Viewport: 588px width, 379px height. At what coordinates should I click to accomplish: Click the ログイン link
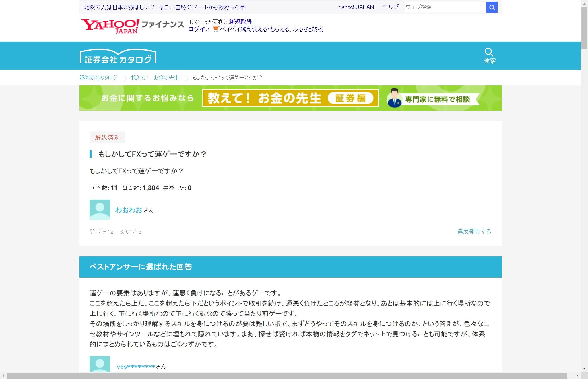199,29
